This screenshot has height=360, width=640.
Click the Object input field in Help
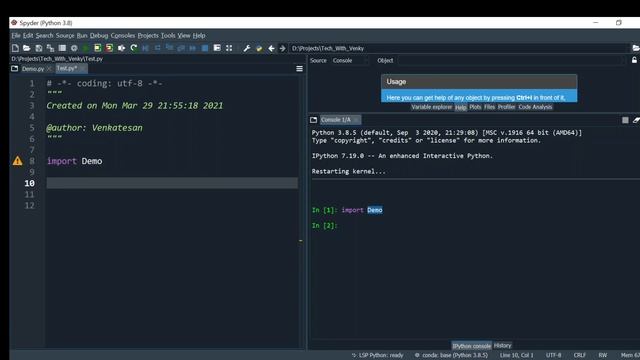coord(510,60)
